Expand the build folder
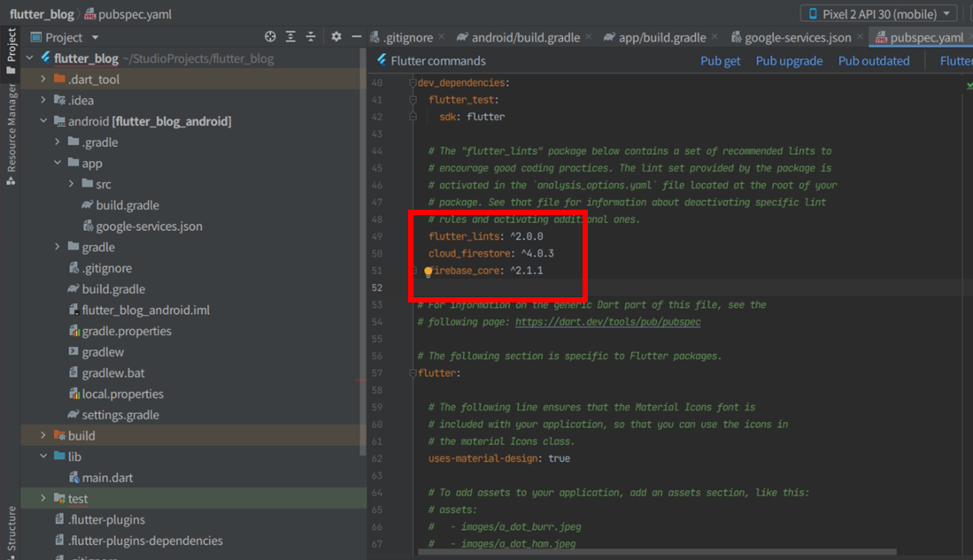The width and height of the screenshot is (973, 560). 43,435
